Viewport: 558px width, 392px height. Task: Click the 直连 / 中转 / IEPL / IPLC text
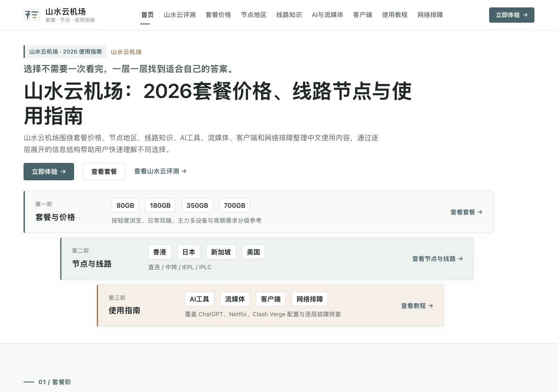(x=180, y=267)
